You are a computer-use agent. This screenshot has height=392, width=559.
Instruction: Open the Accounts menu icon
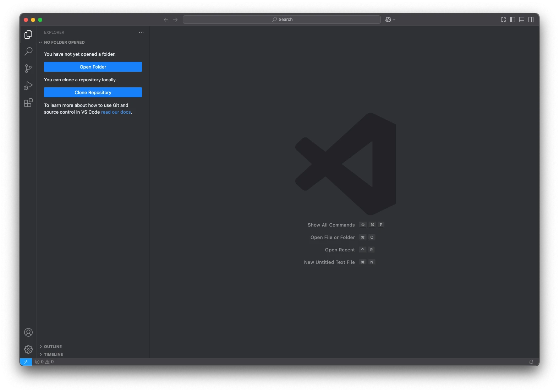(x=28, y=332)
